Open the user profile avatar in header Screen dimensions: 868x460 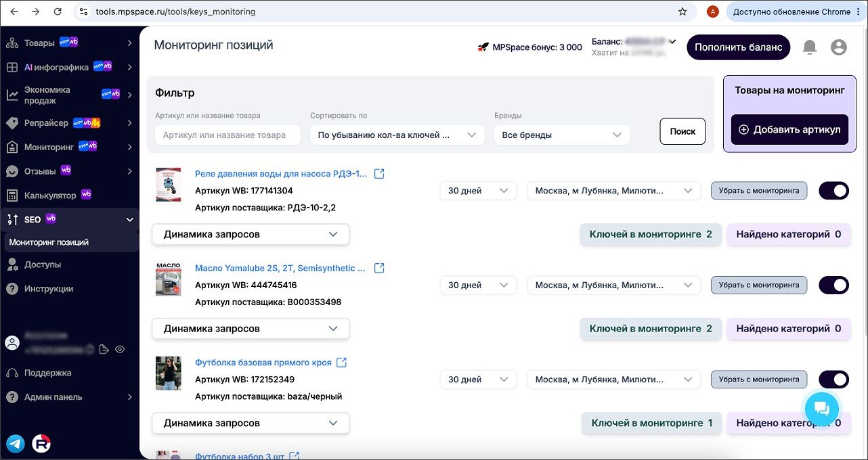tap(839, 47)
